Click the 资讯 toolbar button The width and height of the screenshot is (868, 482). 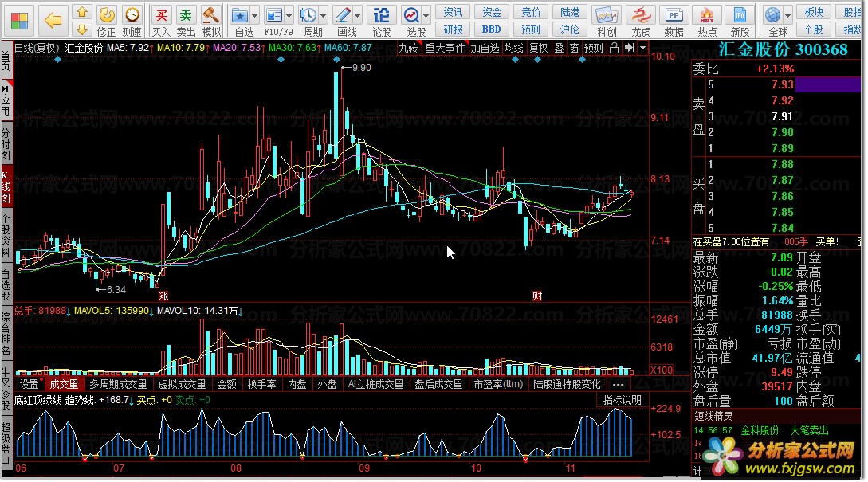pyautogui.click(x=453, y=12)
